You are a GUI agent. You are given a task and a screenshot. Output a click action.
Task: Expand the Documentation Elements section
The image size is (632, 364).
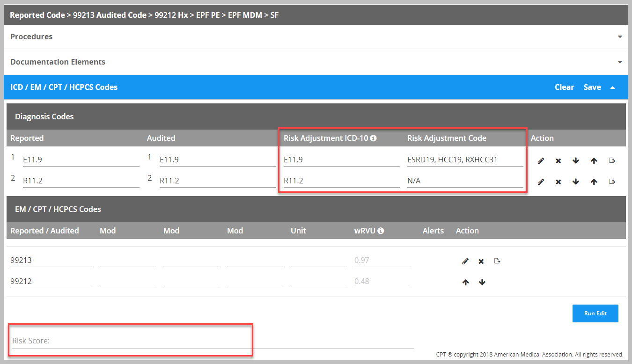[x=620, y=62]
